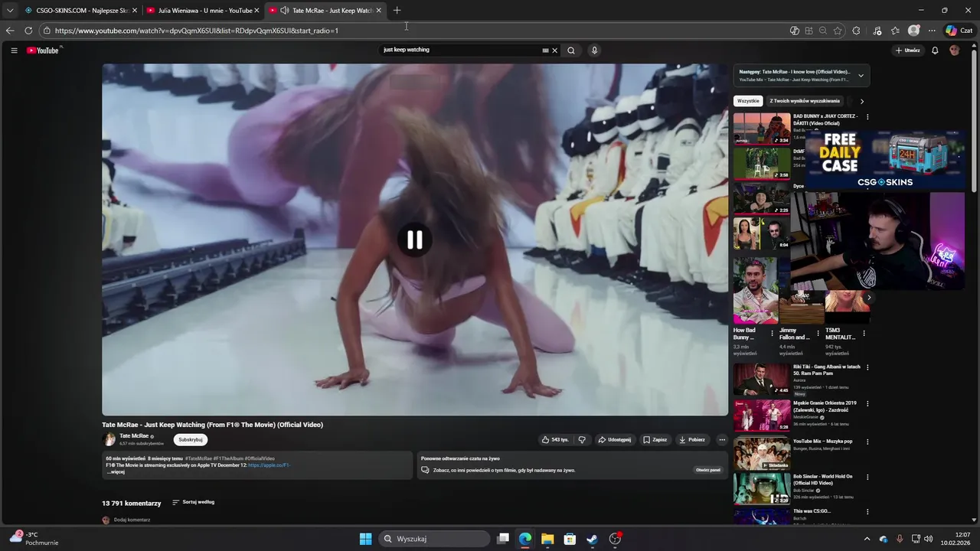The height and width of the screenshot is (551, 980).
Task: Open the YouTube hamburger guide menu
Action: pos(14,51)
